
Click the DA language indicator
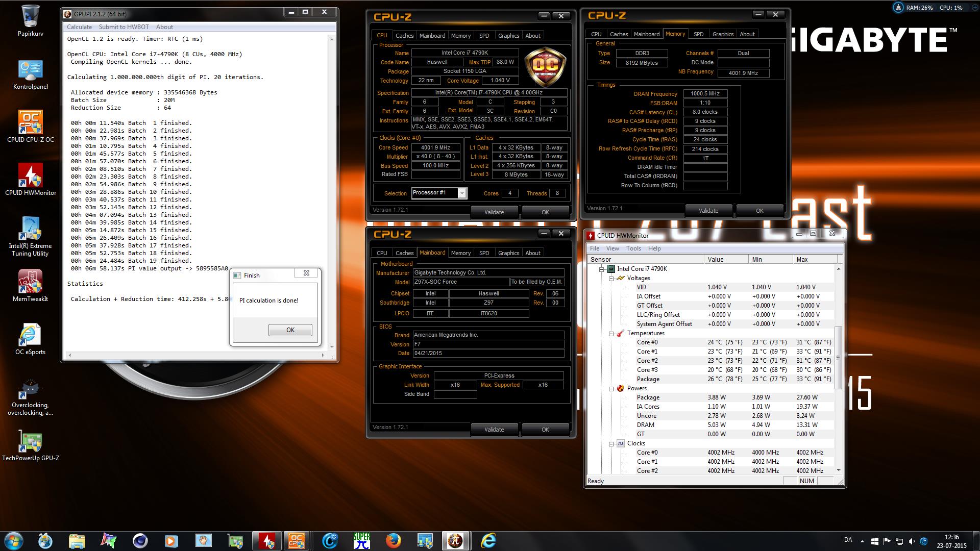[x=848, y=540]
